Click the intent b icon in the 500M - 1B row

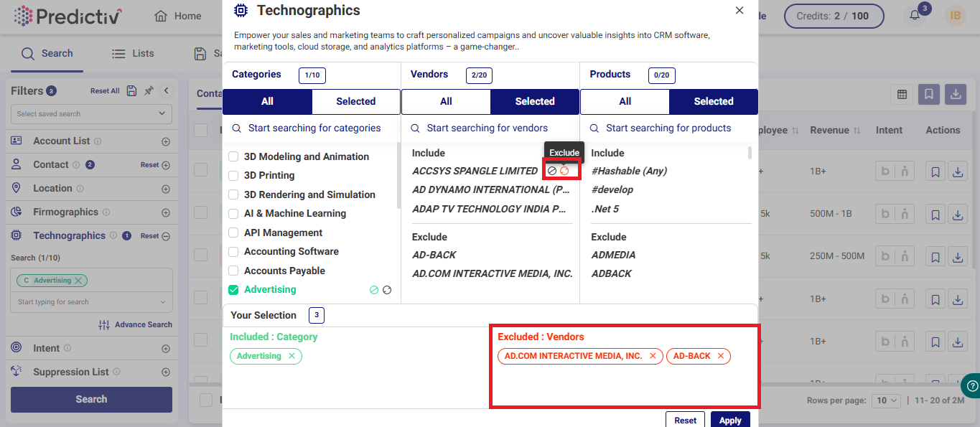[885, 214]
